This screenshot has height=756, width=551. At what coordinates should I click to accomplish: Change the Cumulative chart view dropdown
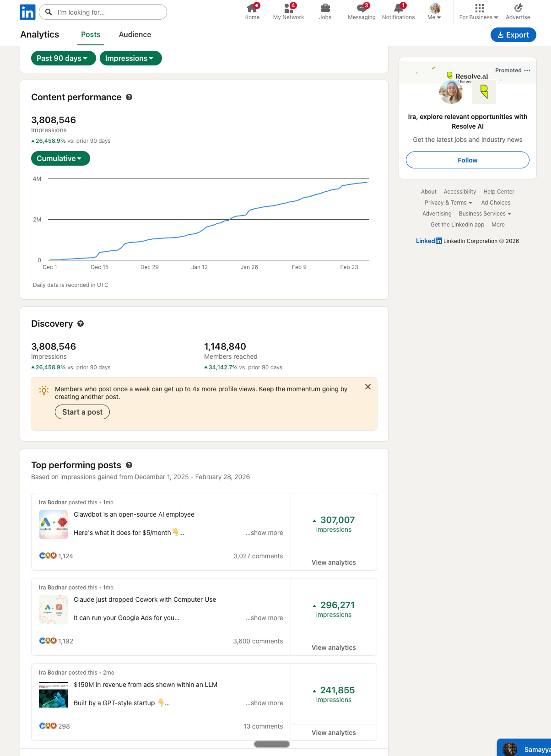pyautogui.click(x=60, y=158)
